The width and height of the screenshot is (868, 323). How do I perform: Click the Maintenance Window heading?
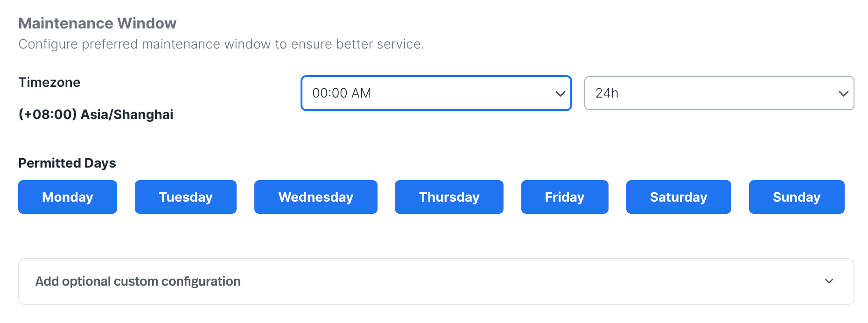[98, 23]
